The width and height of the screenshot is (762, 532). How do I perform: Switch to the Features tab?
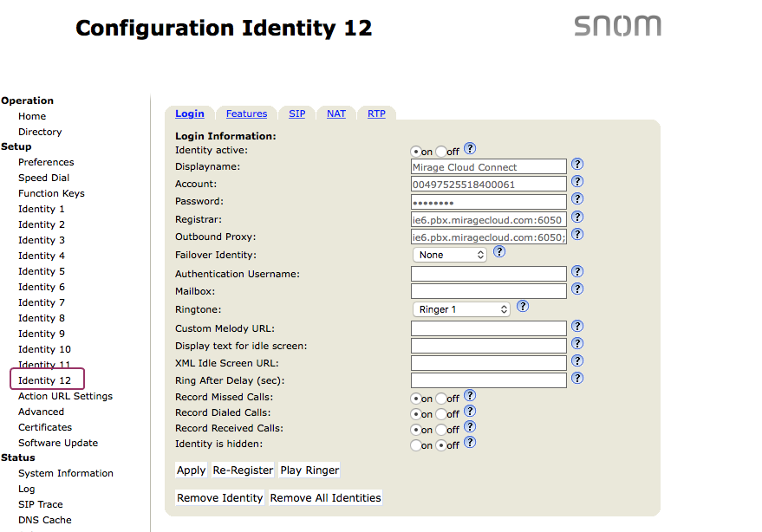(246, 114)
